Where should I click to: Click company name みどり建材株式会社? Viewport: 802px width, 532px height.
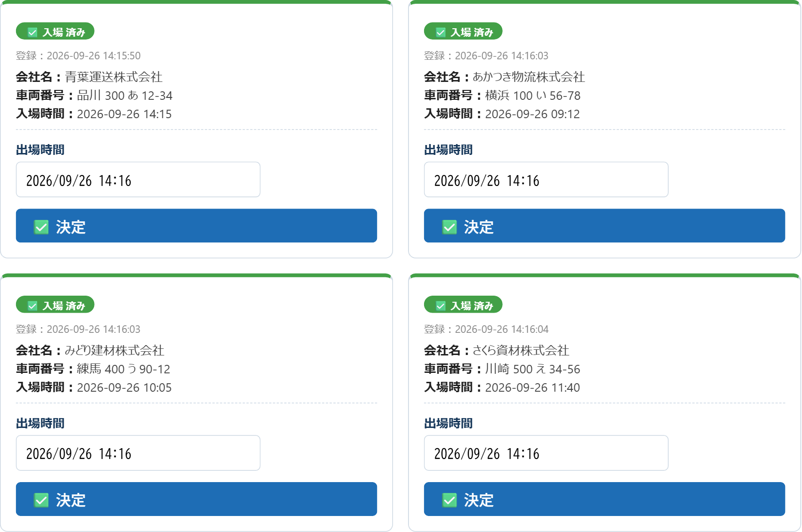114,350
